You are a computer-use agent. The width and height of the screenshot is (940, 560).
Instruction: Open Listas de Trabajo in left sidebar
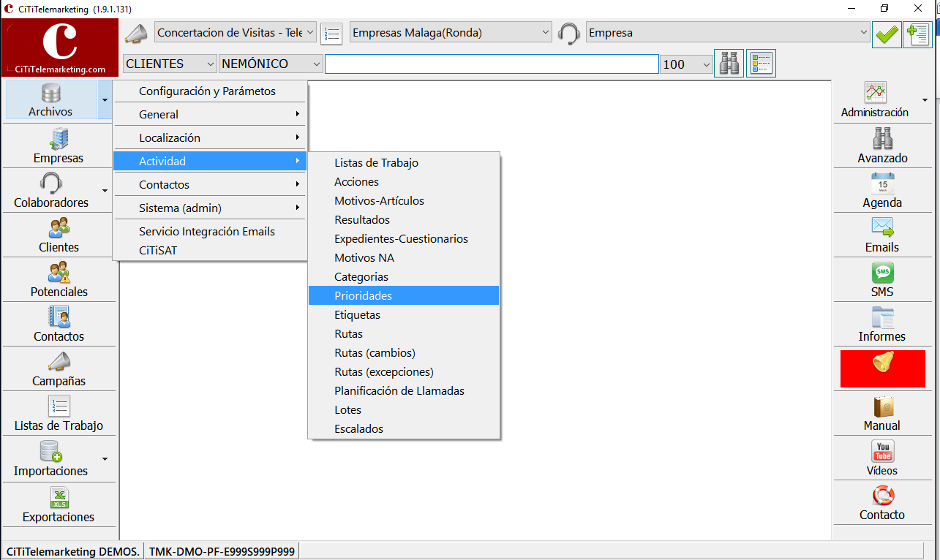pyautogui.click(x=59, y=414)
